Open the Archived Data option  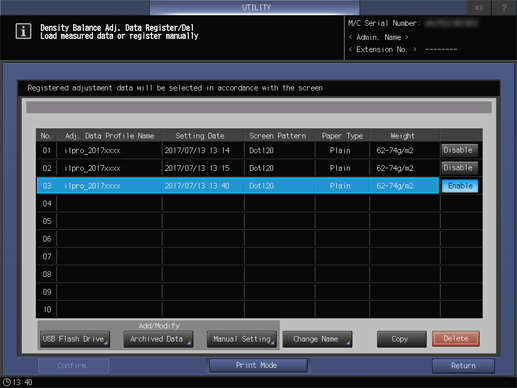click(158, 339)
